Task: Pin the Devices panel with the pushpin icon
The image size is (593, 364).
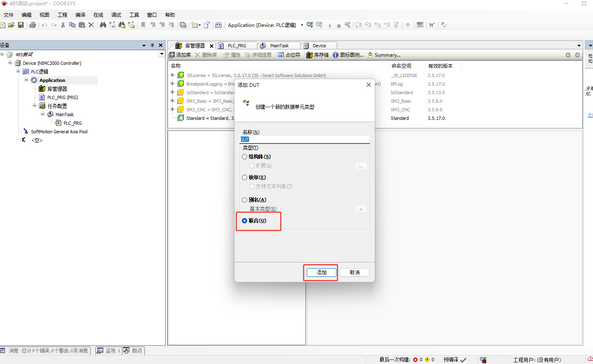Action: click(x=152, y=45)
